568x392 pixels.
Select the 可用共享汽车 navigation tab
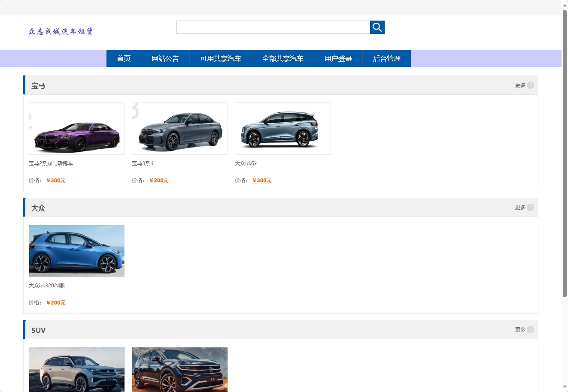point(220,58)
